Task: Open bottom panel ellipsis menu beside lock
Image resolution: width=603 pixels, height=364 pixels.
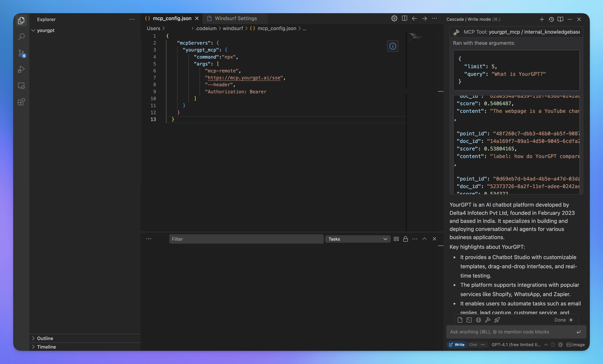Action: click(415, 239)
